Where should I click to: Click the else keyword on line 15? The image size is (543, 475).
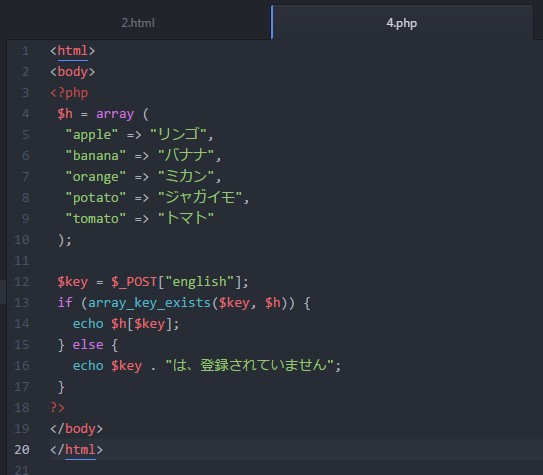(x=88, y=344)
